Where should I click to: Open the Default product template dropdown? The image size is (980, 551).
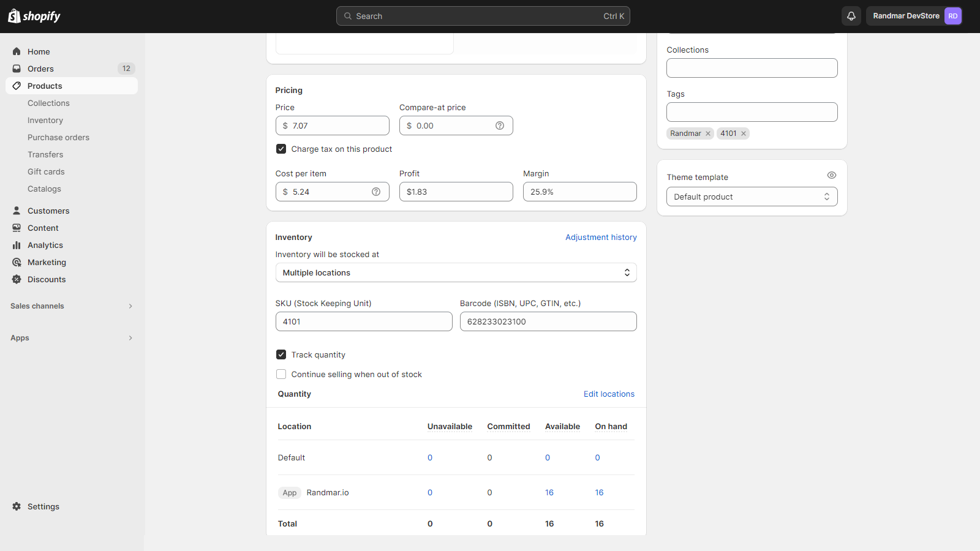pyautogui.click(x=752, y=197)
